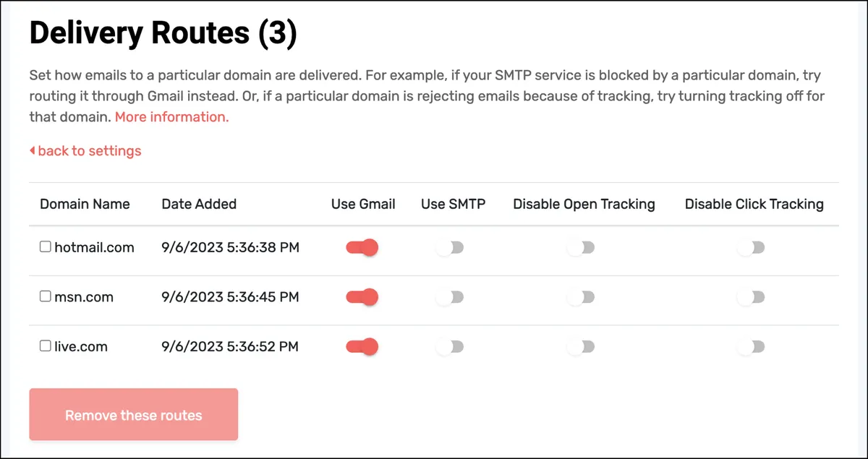This screenshot has height=459, width=868.
Task: Open the More information link
Action: coord(172,117)
